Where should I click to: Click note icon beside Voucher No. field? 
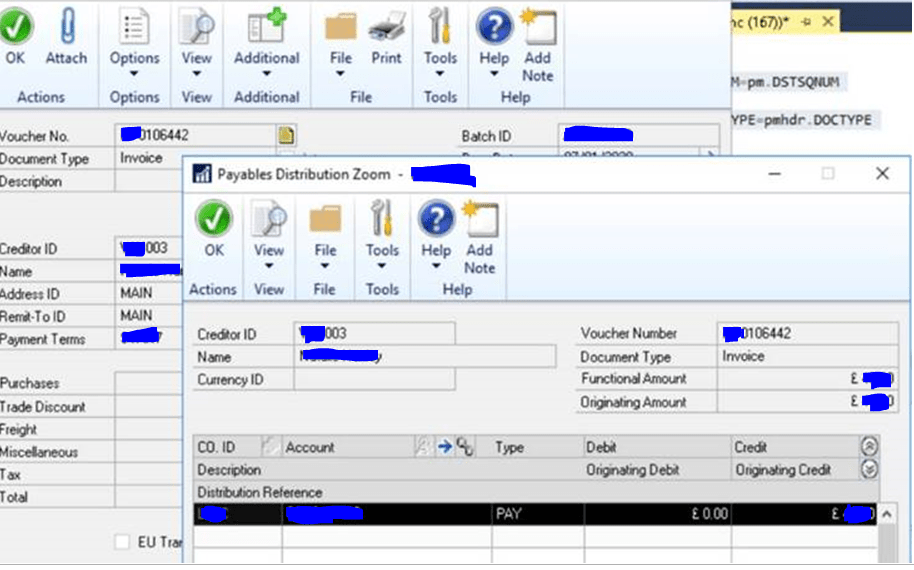286,135
